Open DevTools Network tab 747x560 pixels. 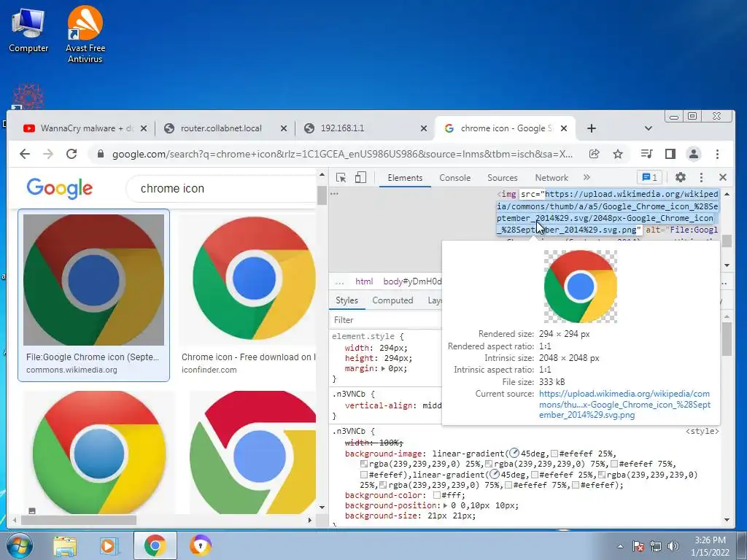(x=551, y=178)
